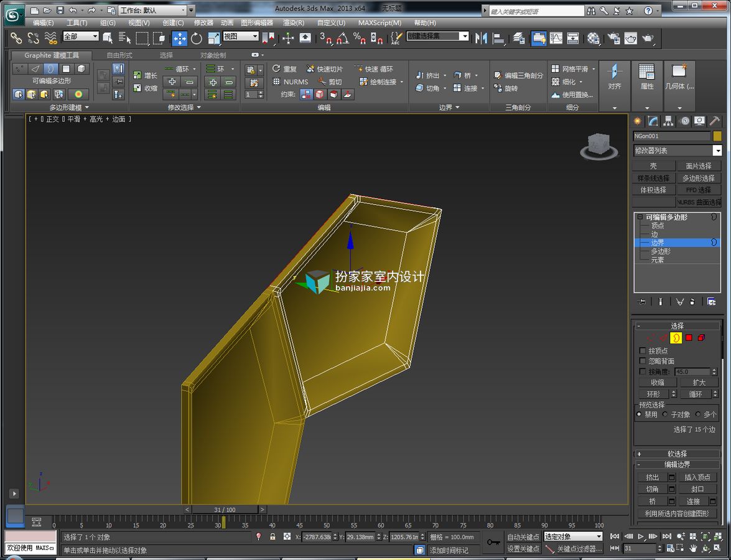This screenshot has width=731, height=560.
Task: Select Border sub-object icon in Selection rollout
Action: [676, 338]
